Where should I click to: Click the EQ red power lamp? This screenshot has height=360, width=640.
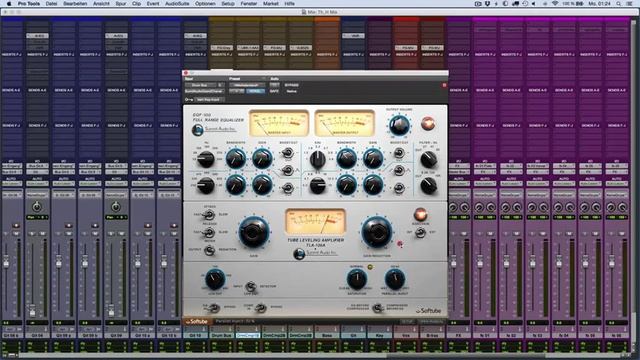[428, 123]
